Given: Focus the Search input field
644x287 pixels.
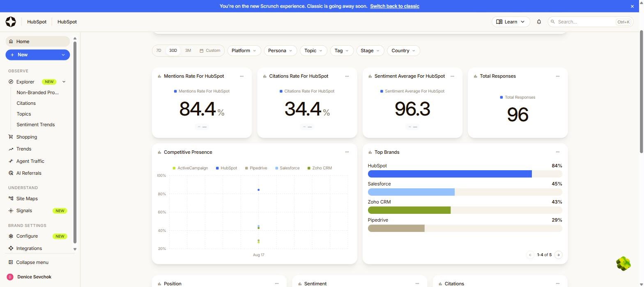Looking at the screenshot, I should 590,22.
